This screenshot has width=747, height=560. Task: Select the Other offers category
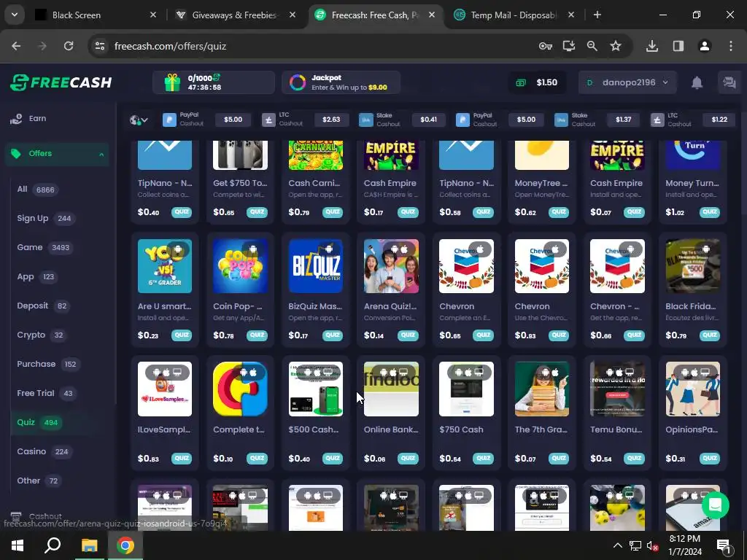[39, 481]
